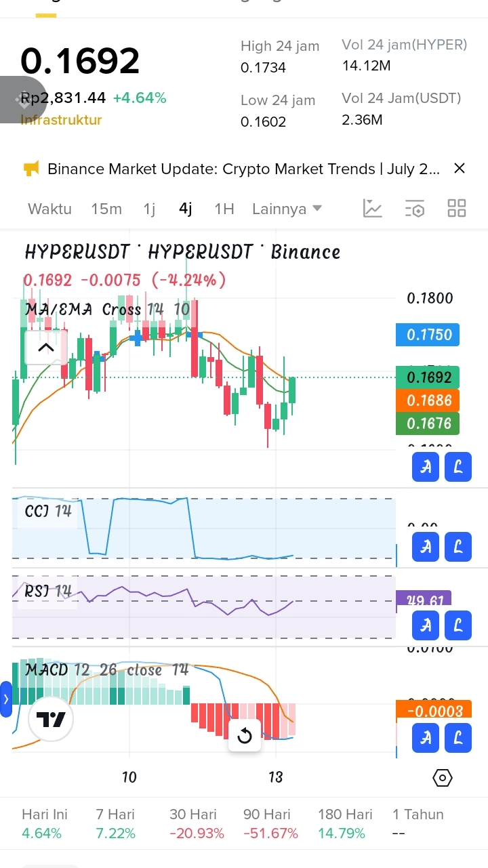
Task: Open the grid layout icon
Action: 457,208
